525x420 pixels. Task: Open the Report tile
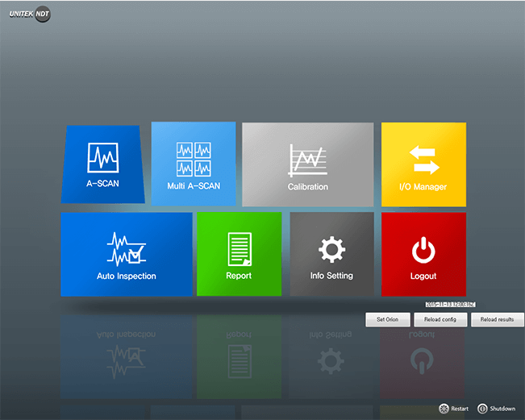(239, 254)
